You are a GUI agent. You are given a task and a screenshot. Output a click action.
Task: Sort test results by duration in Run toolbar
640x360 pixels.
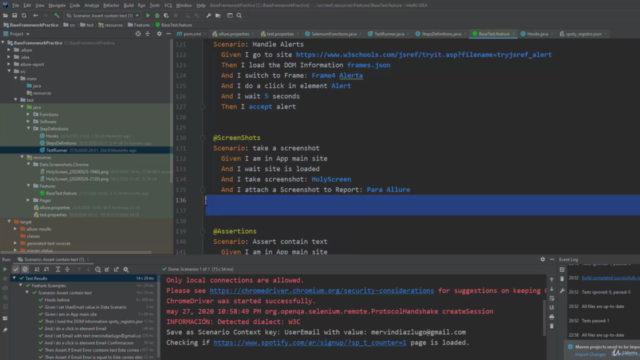(47, 269)
